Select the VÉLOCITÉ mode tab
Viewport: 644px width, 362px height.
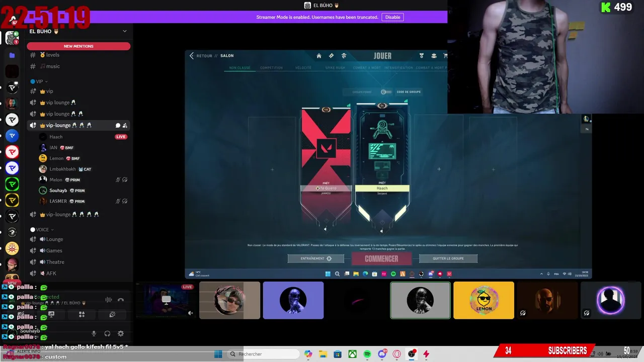point(303,68)
